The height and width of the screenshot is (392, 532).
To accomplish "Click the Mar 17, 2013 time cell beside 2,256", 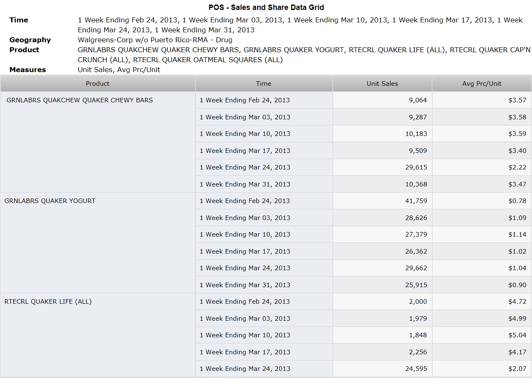I will point(264,352).
